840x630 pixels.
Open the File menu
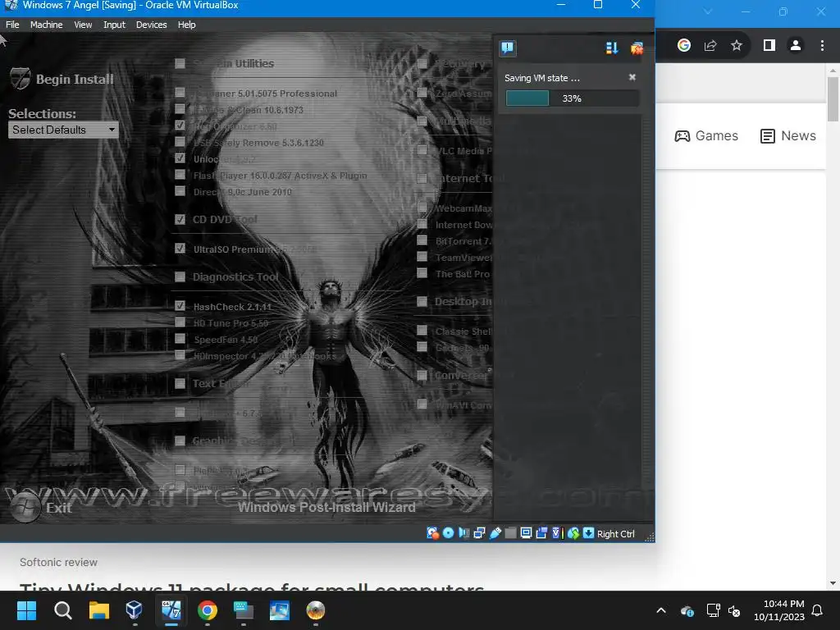pos(12,25)
